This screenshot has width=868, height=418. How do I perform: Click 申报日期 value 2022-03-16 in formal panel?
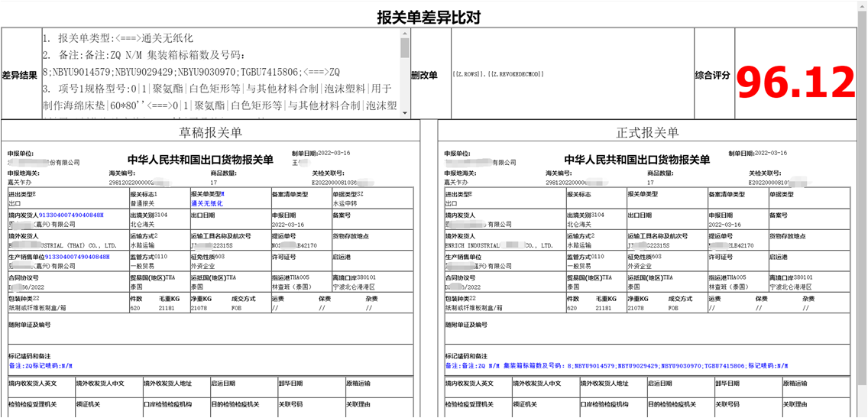pyautogui.click(x=724, y=224)
